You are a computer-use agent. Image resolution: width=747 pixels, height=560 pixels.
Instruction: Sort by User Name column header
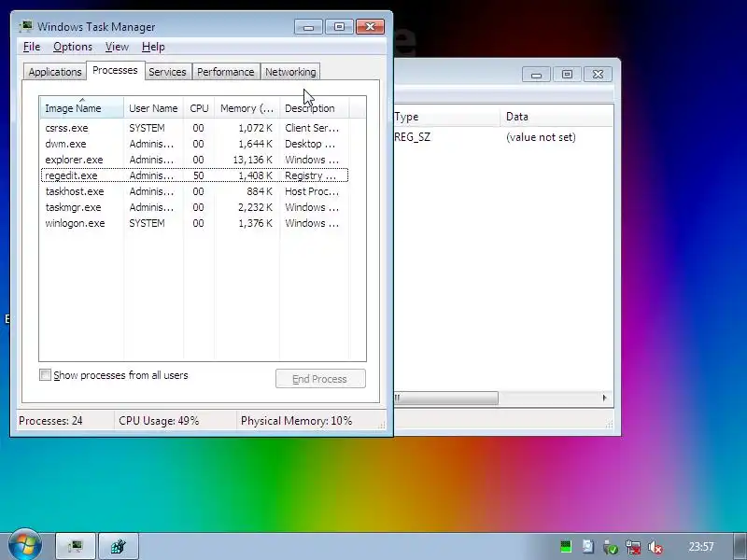[153, 108]
